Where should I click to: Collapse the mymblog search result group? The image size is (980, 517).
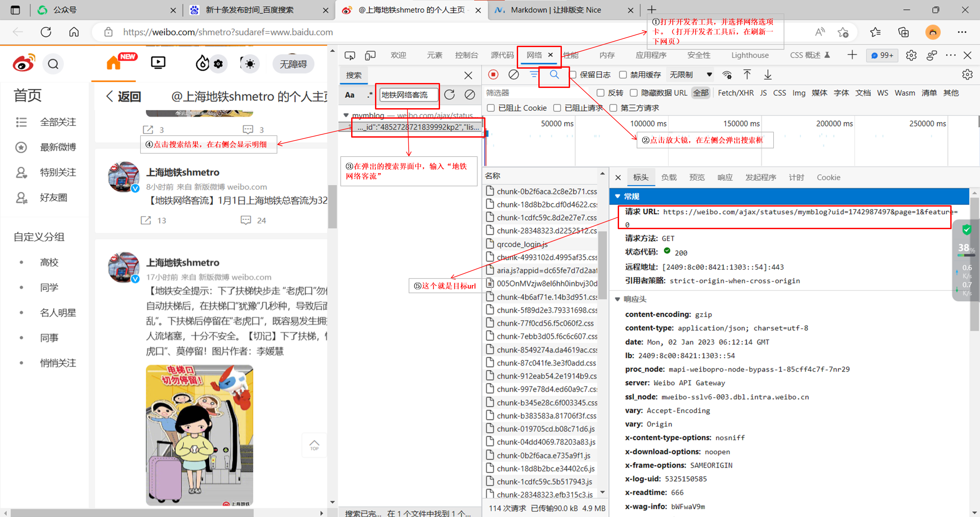pos(346,115)
